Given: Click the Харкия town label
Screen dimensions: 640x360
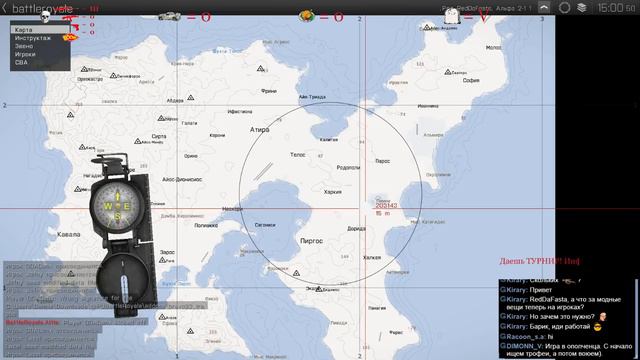Looking at the screenshot, I should click(x=333, y=192).
